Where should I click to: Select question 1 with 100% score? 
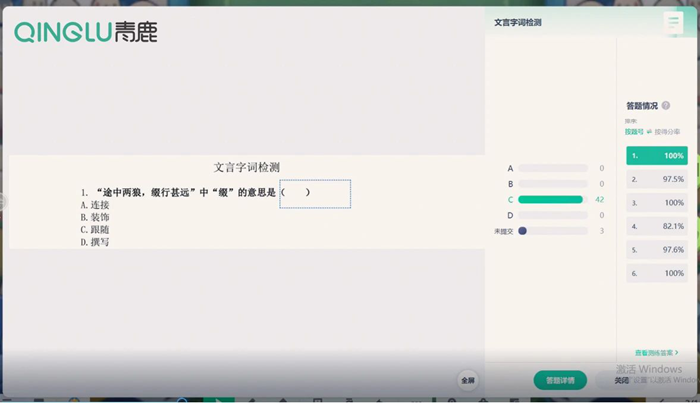pos(656,156)
